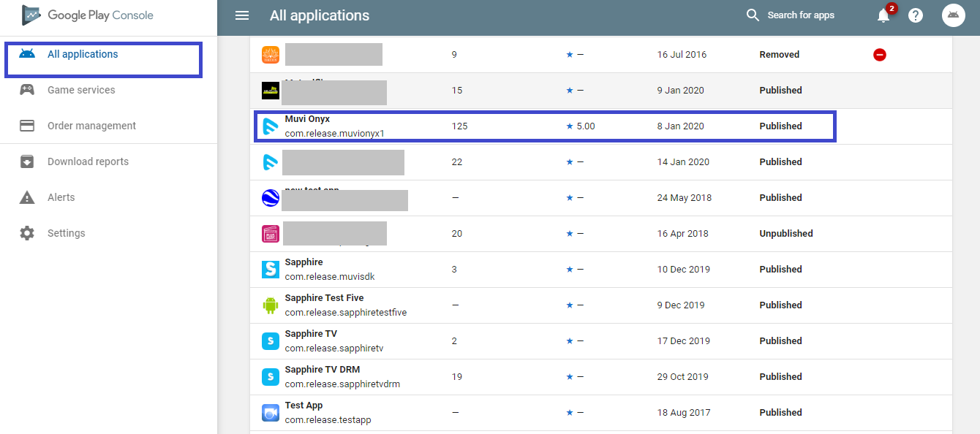
Task: Click the Unpublished status text
Action: pos(786,234)
